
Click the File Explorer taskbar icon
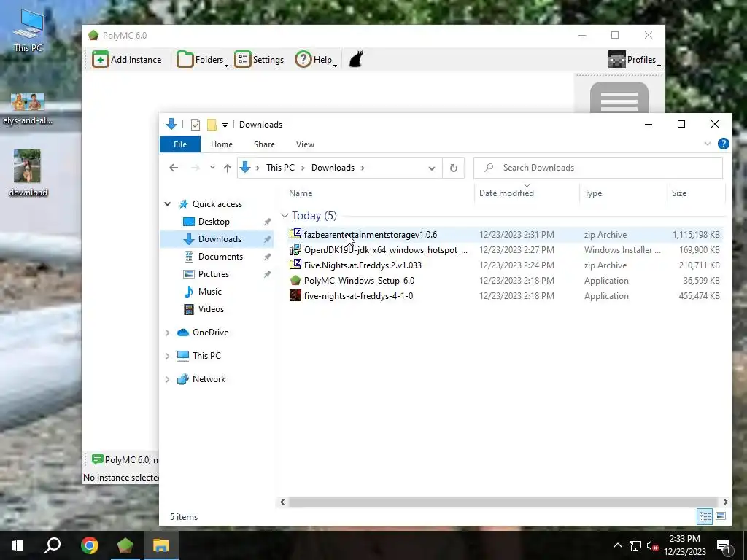160,545
